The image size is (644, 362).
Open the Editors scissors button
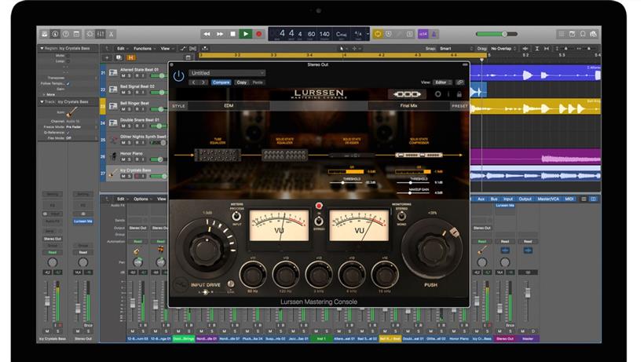111,34
